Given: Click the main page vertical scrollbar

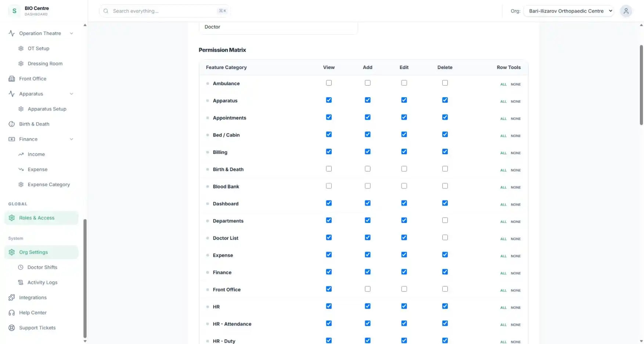Looking at the screenshot, I should (x=641, y=85).
